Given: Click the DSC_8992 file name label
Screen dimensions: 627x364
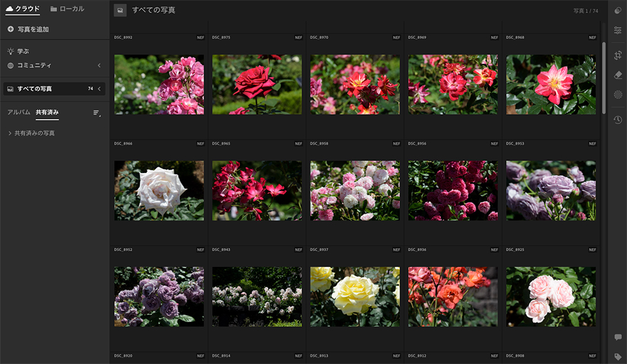Looking at the screenshot, I should pyautogui.click(x=123, y=38).
